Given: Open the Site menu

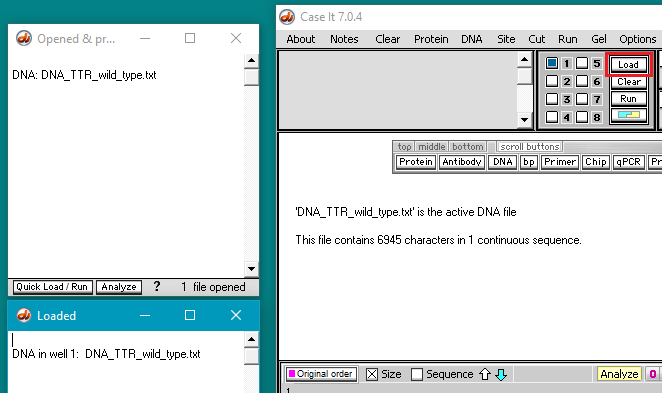Looking at the screenshot, I should tap(506, 39).
